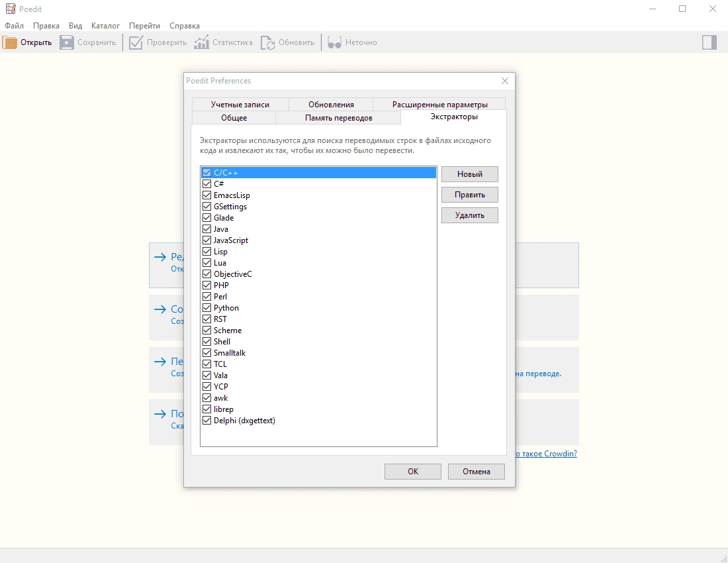Toggle the Perl checkbox
Screen dimensions: 728x563
(x=206, y=296)
